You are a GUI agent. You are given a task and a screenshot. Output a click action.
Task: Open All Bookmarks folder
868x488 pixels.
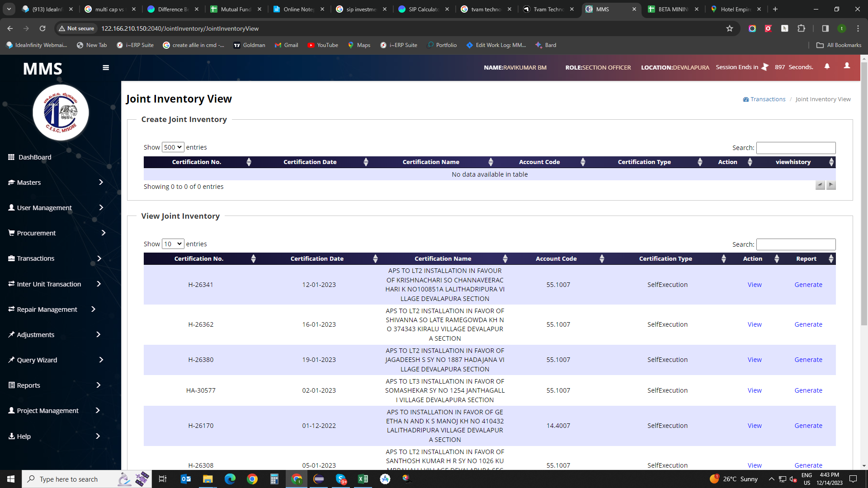click(839, 45)
